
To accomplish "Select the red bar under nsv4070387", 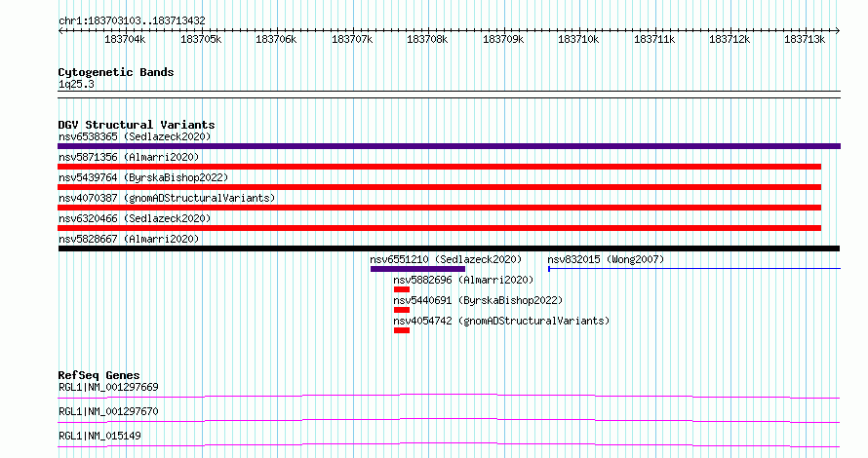I will (x=440, y=208).
